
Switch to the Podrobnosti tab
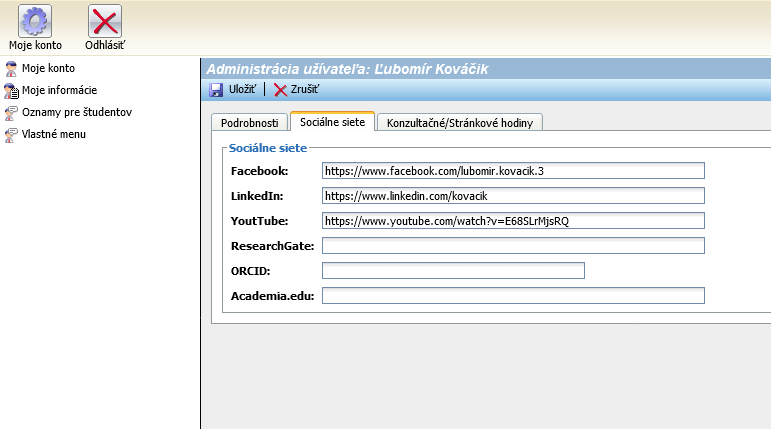coord(249,123)
